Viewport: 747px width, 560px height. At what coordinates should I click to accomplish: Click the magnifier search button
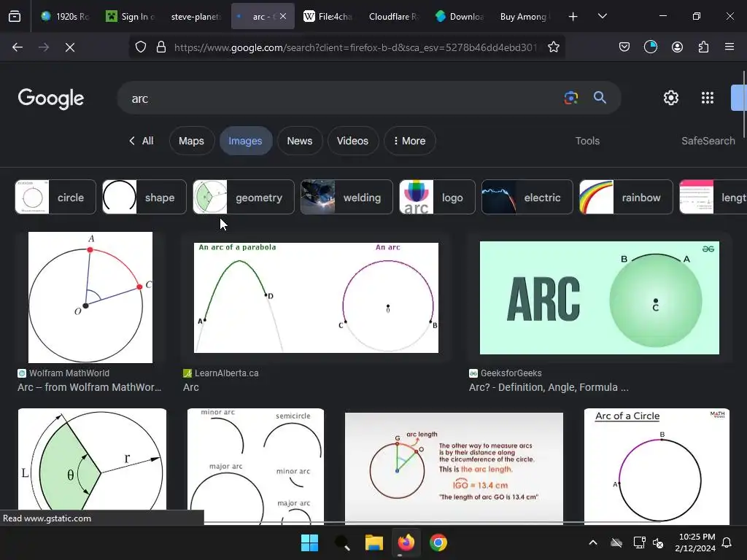tap(600, 98)
